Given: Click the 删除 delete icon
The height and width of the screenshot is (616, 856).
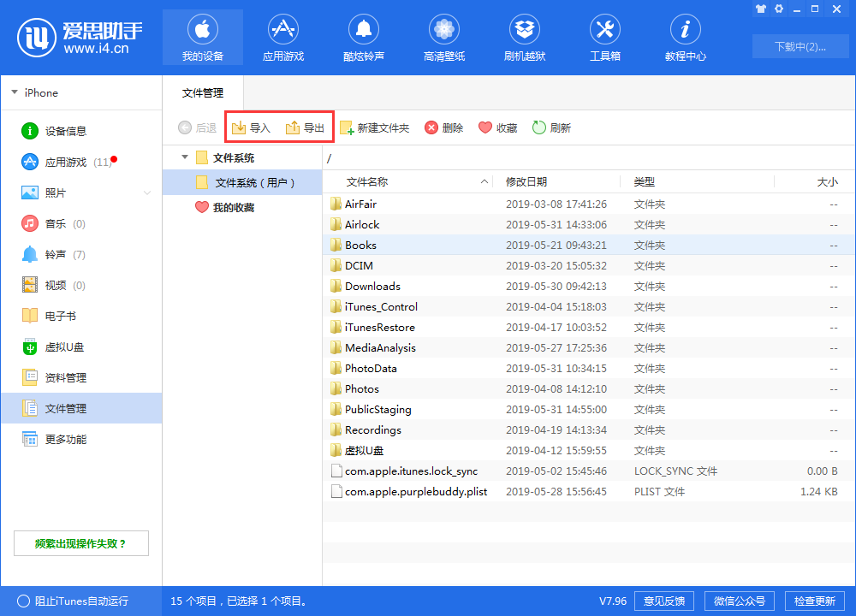Looking at the screenshot, I should [444, 126].
